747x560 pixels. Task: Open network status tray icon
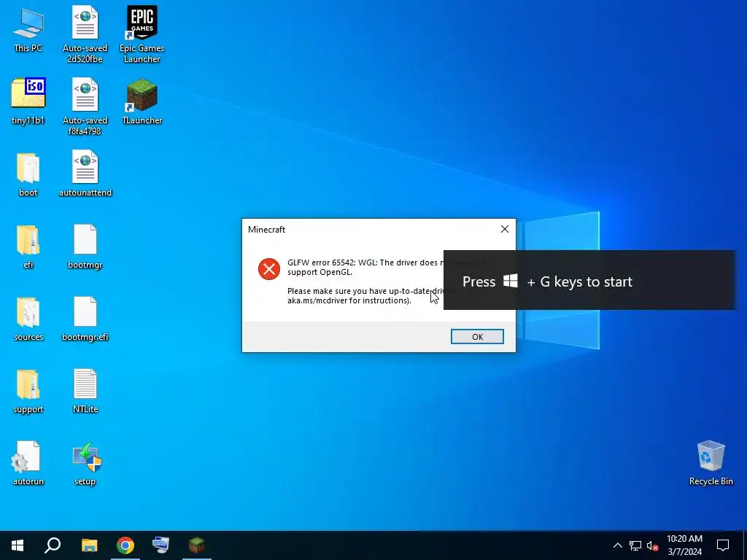635,545
